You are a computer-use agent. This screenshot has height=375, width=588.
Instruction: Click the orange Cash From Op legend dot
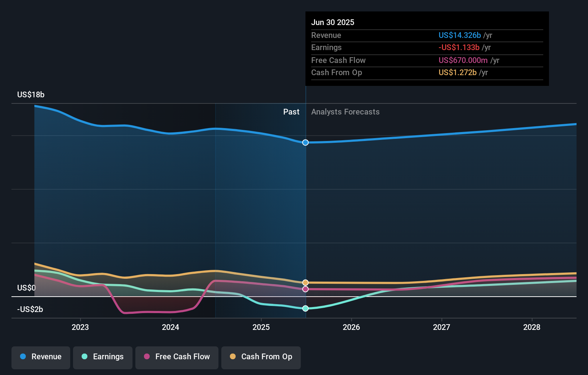[233, 356]
